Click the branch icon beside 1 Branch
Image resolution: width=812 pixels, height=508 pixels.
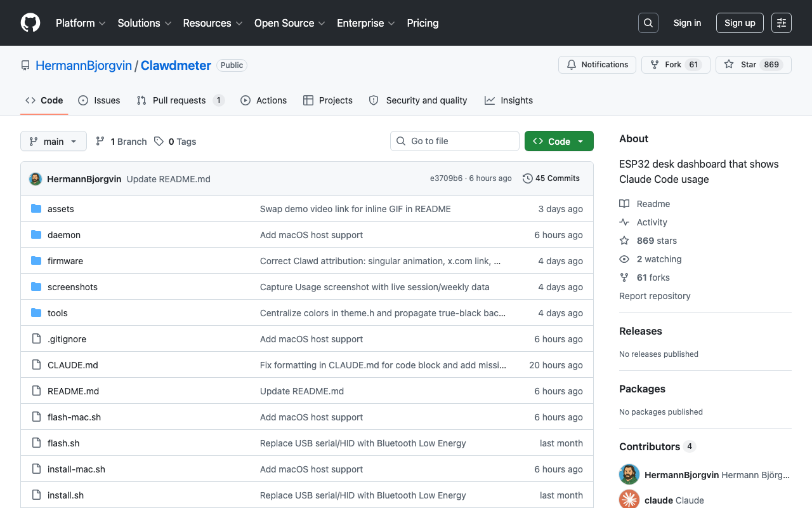click(100, 142)
